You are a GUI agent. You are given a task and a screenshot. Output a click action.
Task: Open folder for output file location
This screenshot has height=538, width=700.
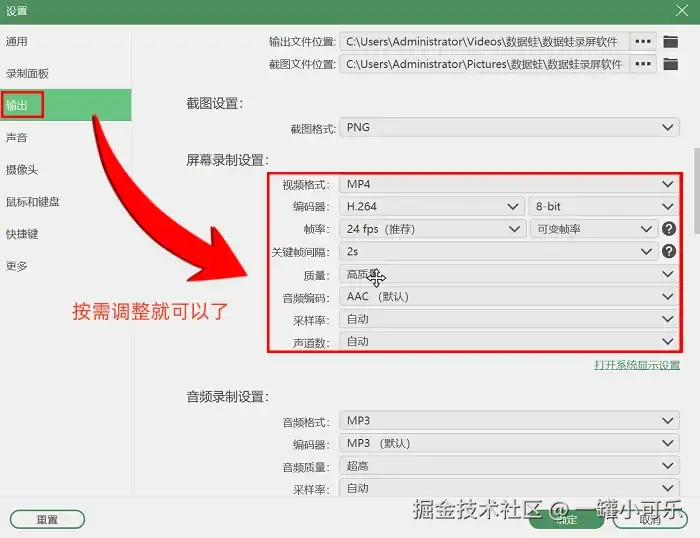click(x=670, y=42)
